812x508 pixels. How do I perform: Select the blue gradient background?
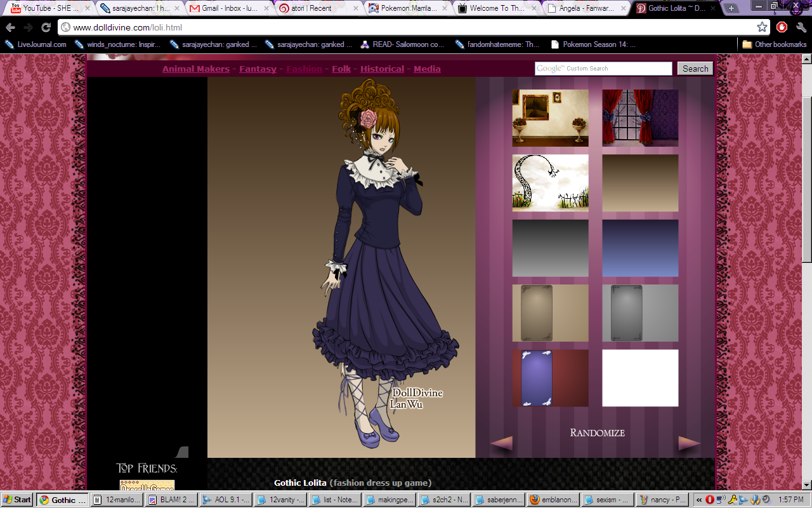point(639,248)
